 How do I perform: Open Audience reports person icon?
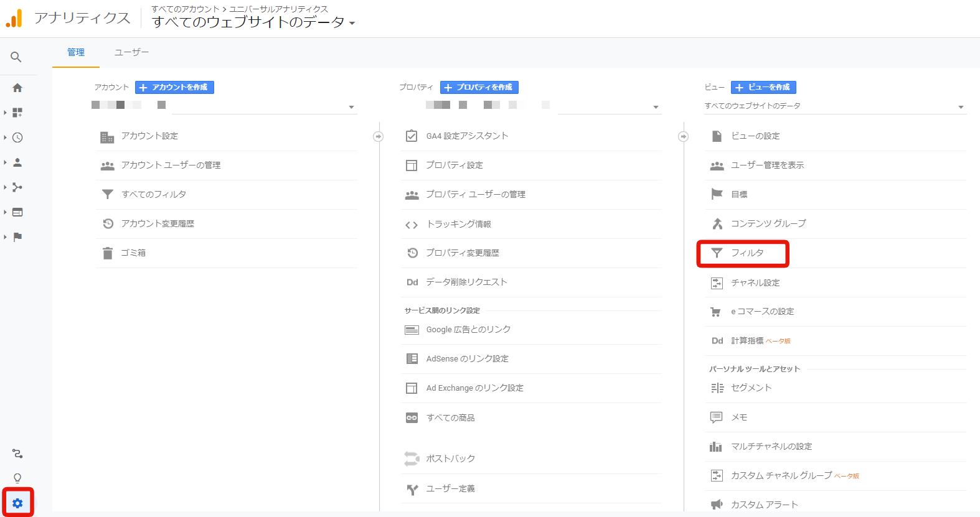pyautogui.click(x=17, y=162)
